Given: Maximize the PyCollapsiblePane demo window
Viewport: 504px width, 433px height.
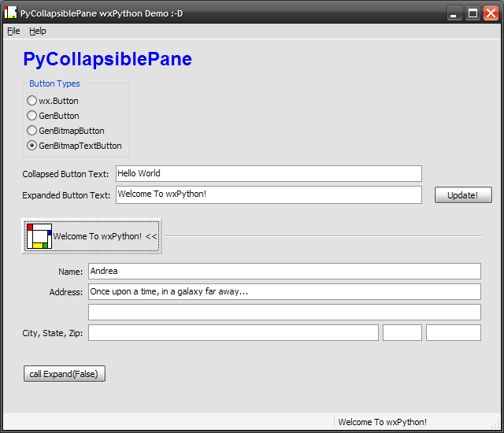Looking at the screenshot, I should (472, 13).
